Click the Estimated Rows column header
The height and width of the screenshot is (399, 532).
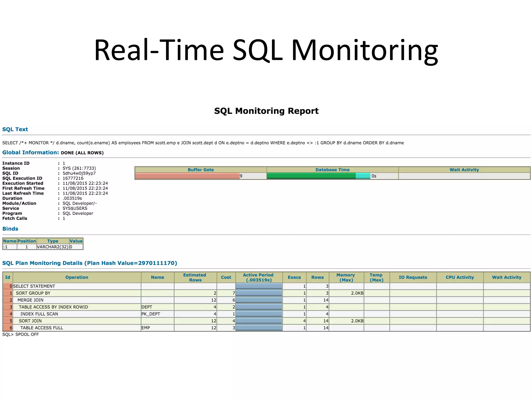coord(195,277)
